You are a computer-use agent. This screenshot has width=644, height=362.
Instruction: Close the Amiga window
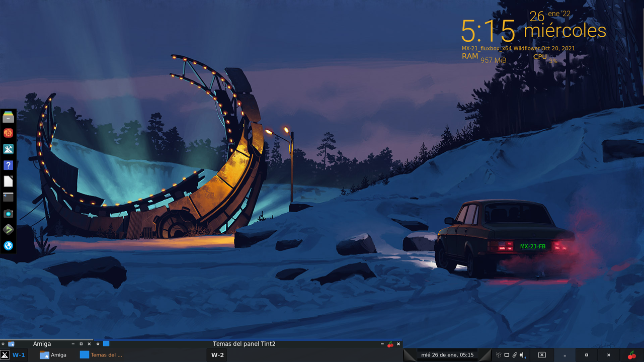pos(89,344)
